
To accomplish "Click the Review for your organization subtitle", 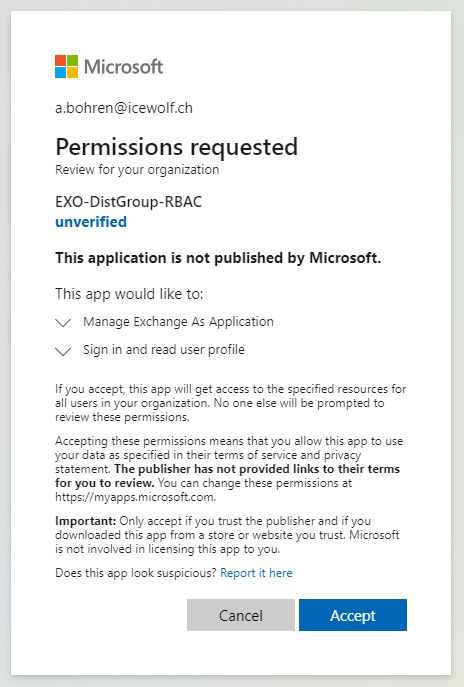I will click(x=137, y=170).
